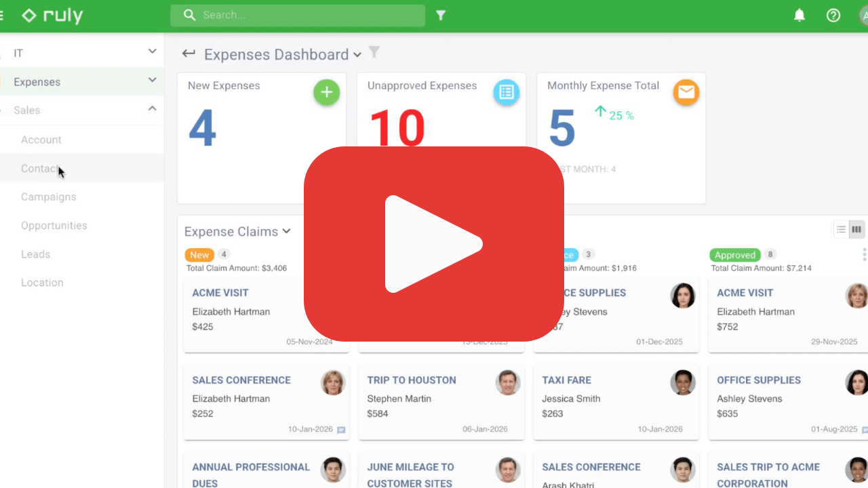Click the orange mail icon on Monthly Total
Screen dimensions: 868x488
pyautogui.click(x=686, y=92)
